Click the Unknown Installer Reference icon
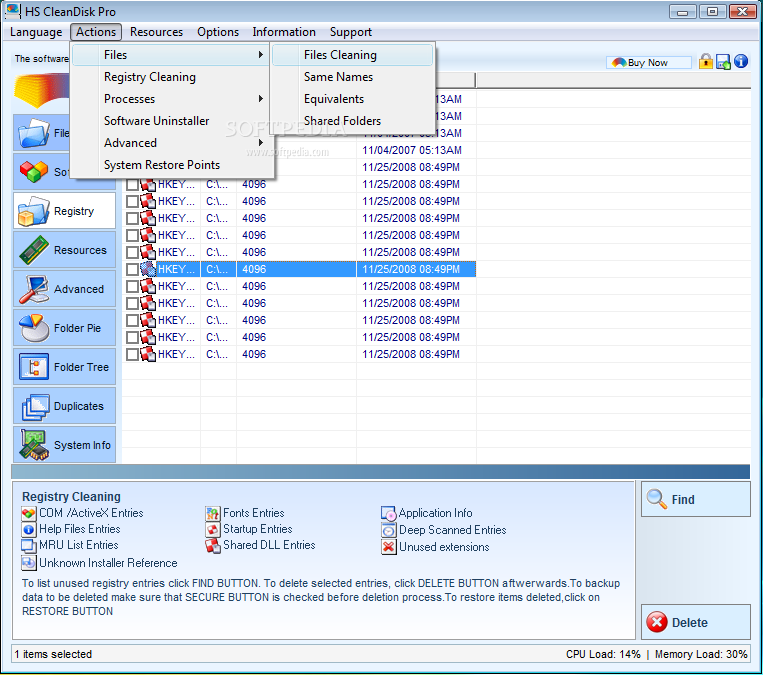 pyautogui.click(x=29, y=563)
